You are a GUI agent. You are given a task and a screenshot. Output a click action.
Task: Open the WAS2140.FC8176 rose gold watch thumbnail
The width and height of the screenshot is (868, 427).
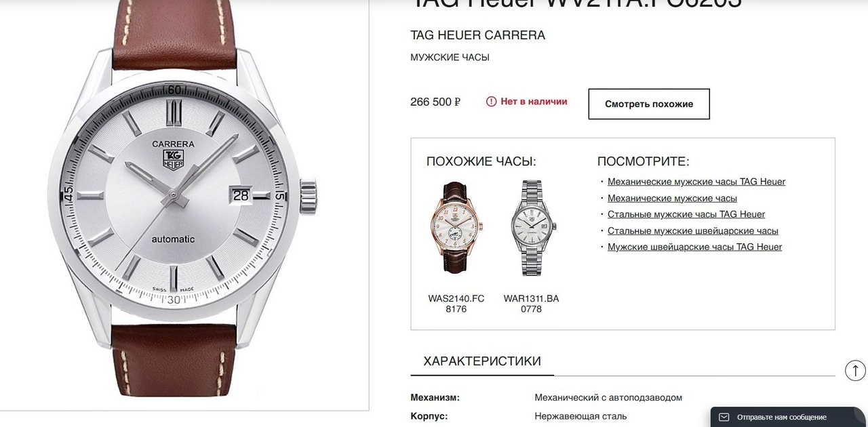pos(456,227)
